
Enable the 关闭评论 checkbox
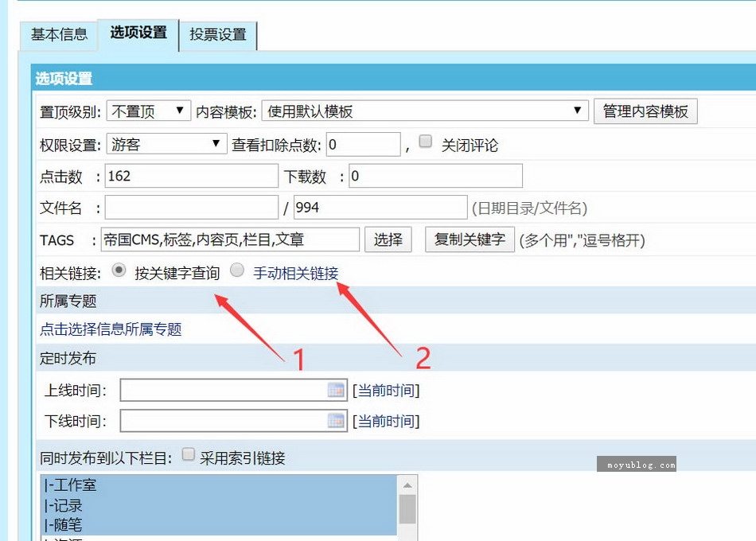point(425,140)
